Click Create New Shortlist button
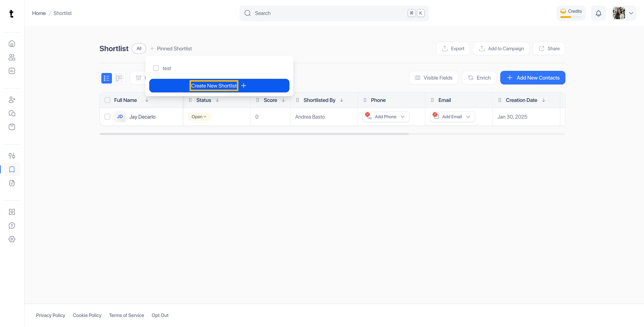The height and width of the screenshot is (327, 644). 219,86
